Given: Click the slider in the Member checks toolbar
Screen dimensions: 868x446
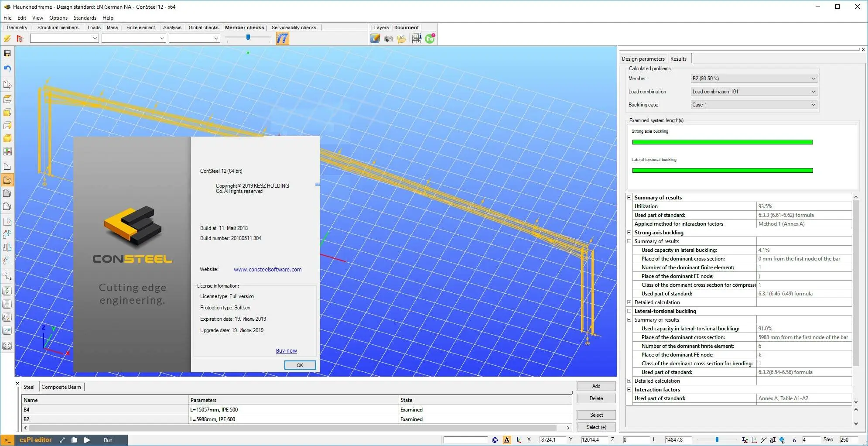Looking at the screenshot, I should (248, 38).
